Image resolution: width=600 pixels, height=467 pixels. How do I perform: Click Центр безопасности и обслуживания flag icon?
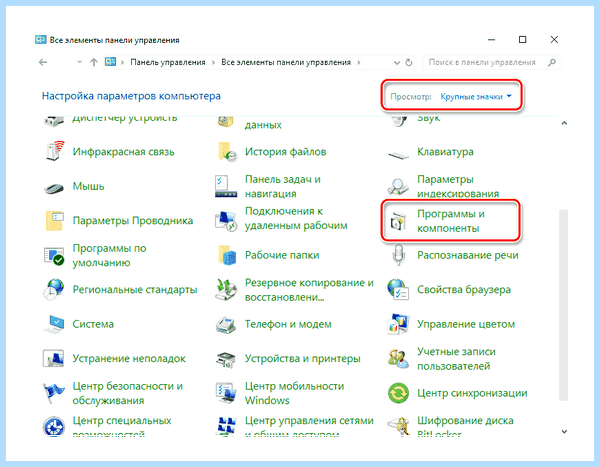(54, 393)
